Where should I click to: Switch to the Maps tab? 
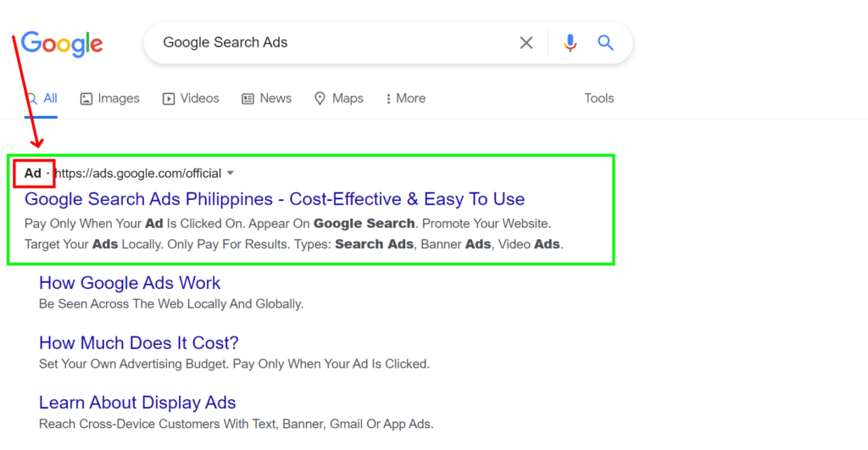339,98
